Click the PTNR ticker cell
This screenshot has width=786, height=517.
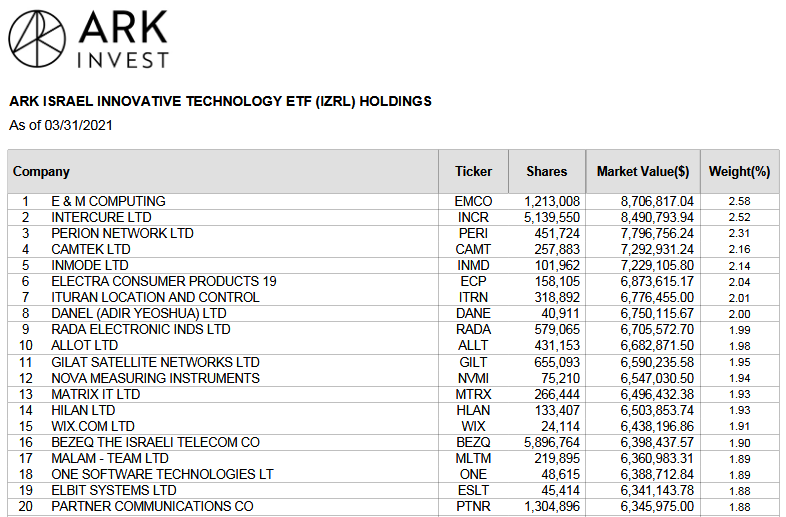pos(473,506)
